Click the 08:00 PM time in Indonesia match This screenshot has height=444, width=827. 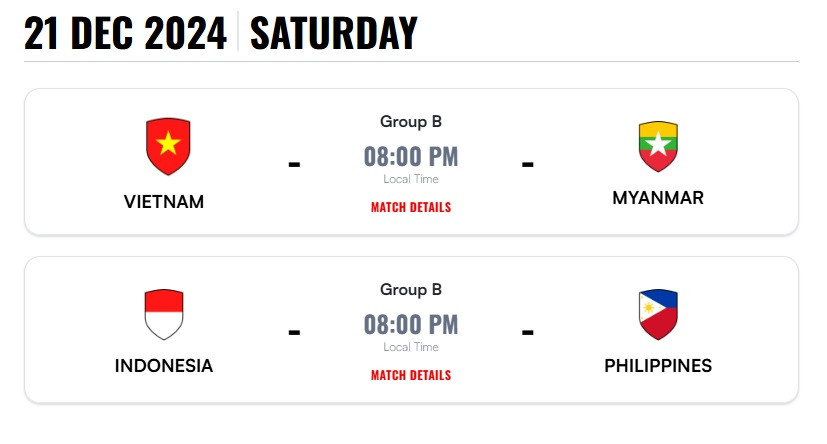(x=411, y=324)
